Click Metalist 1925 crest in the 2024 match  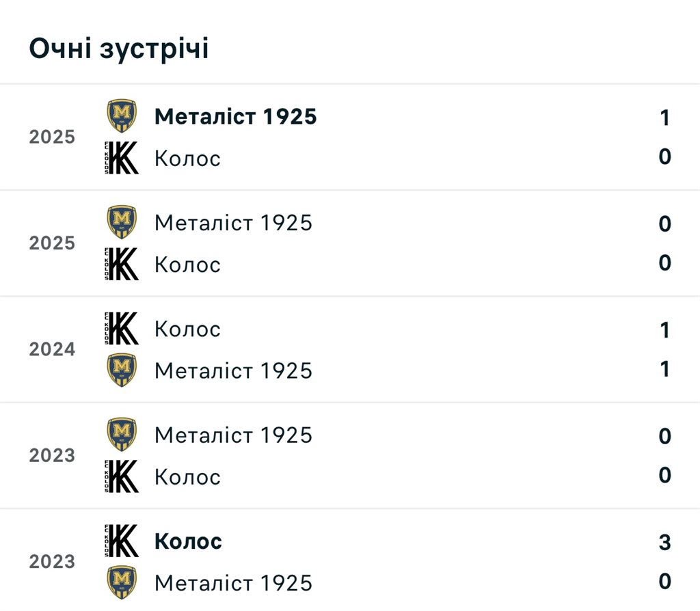[x=122, y=370]
